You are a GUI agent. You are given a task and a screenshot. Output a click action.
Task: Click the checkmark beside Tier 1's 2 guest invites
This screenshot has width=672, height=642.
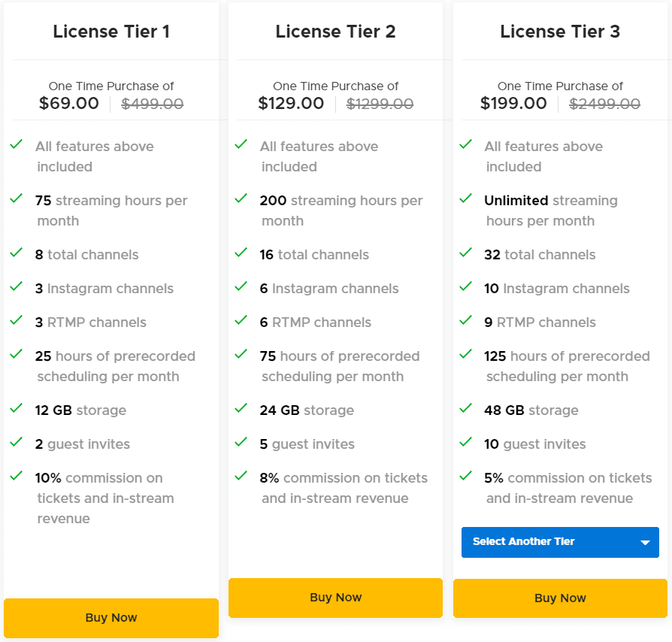click(x=16, y=442)
